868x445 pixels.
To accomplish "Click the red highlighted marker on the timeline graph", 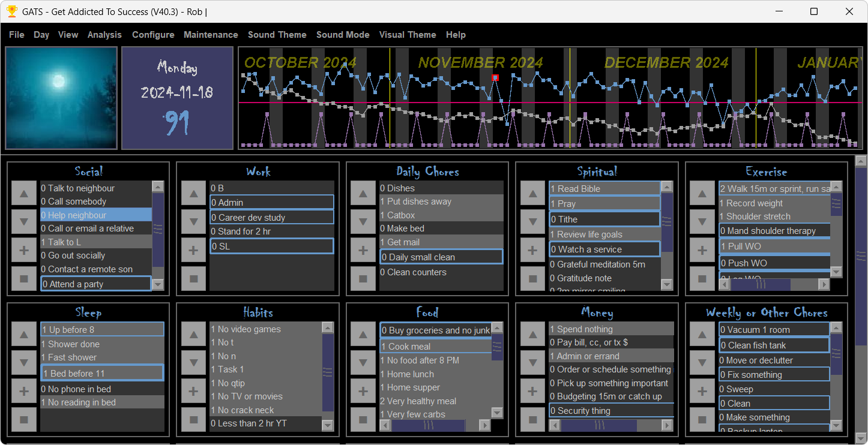I will [x=495, y=77].
